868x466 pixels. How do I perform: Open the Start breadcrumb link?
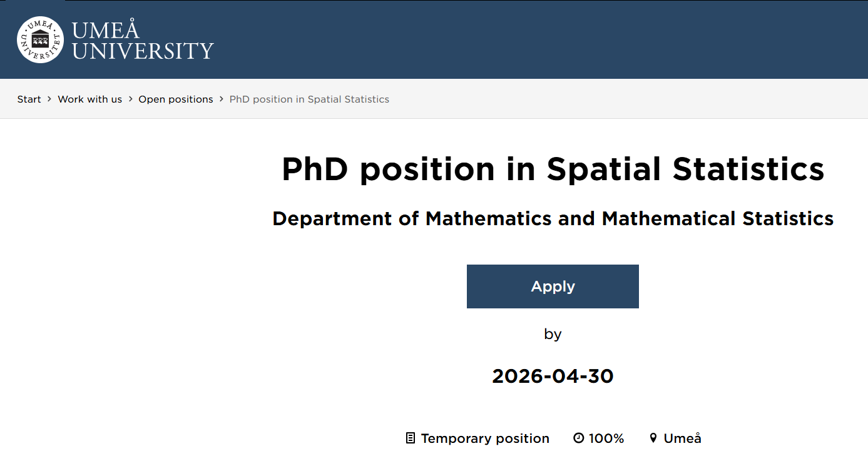pyautogui.click(x=29, y=99)
